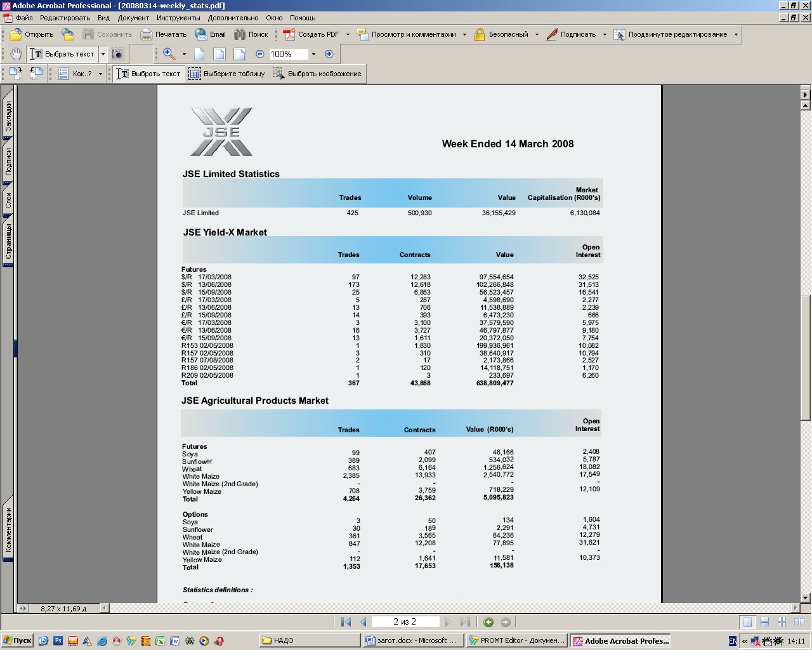
Task: Open the Слои side panel tab
Action: (8, 201)
